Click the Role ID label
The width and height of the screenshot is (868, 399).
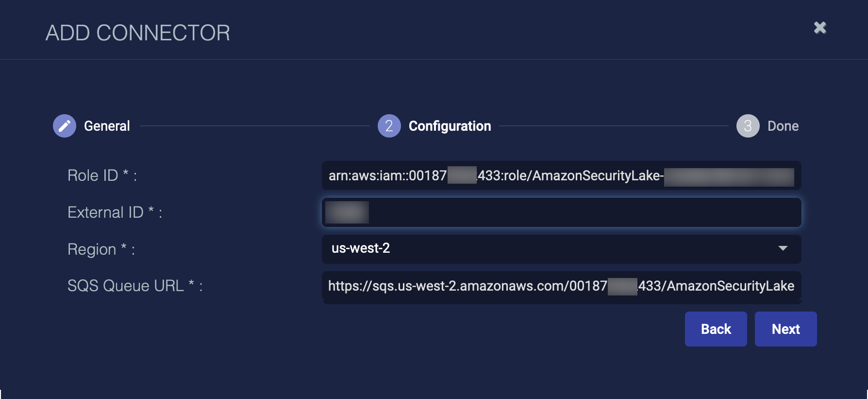[x=102, y=175]
